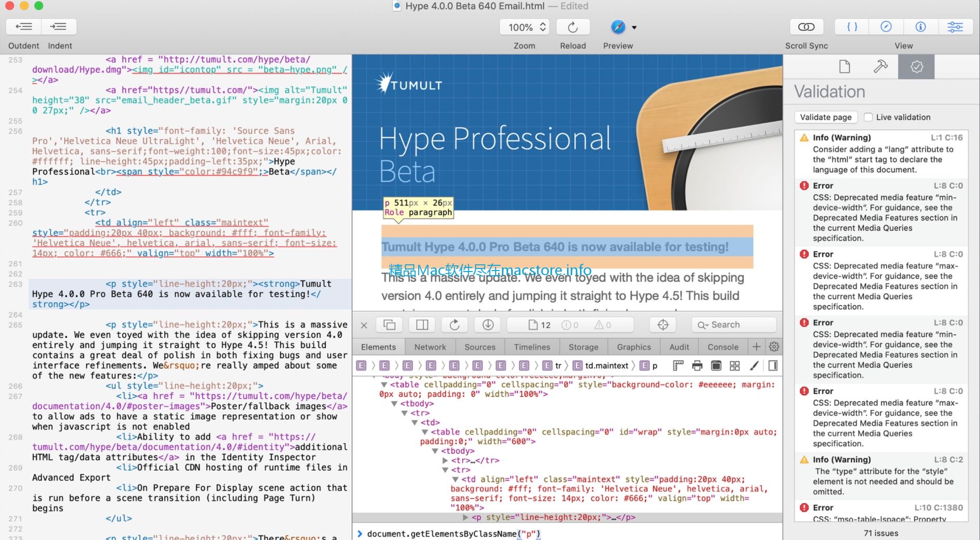Click the errors count indicator showing 0
Viewport: 980px width, 540px height.
click(570, 325)
